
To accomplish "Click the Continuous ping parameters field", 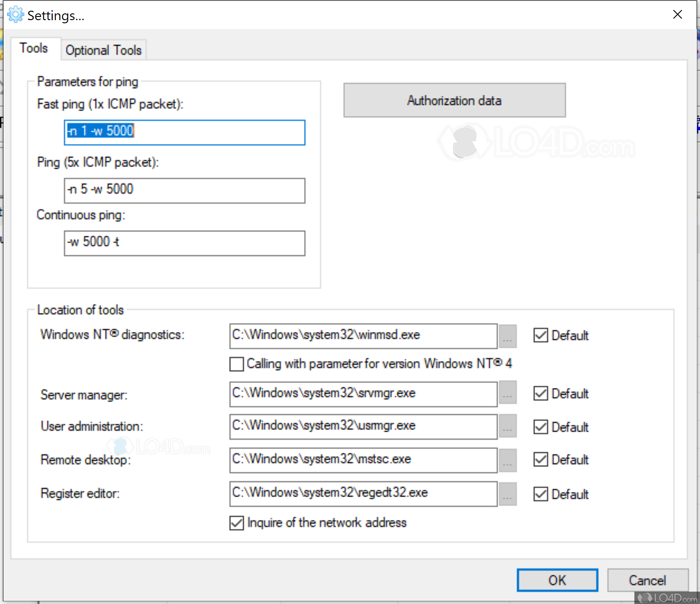I will pyautogui.click(x=184, y=243).
